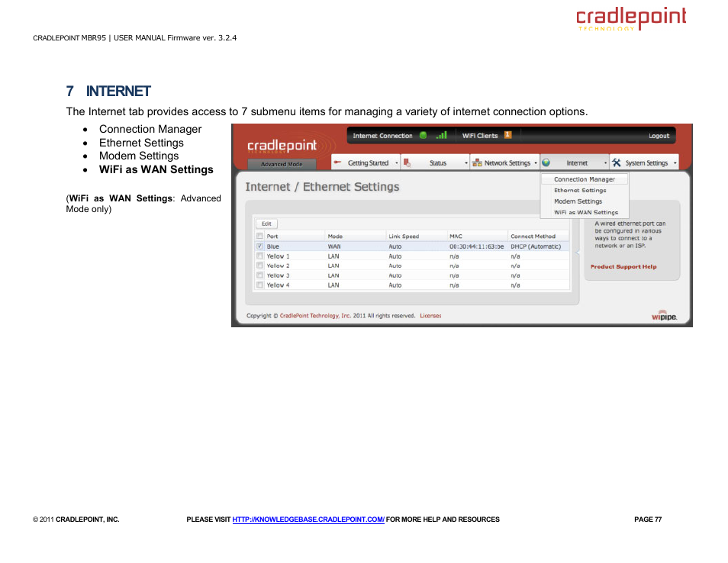Check the Yellow 4 port checkbox

coord(259,285)
